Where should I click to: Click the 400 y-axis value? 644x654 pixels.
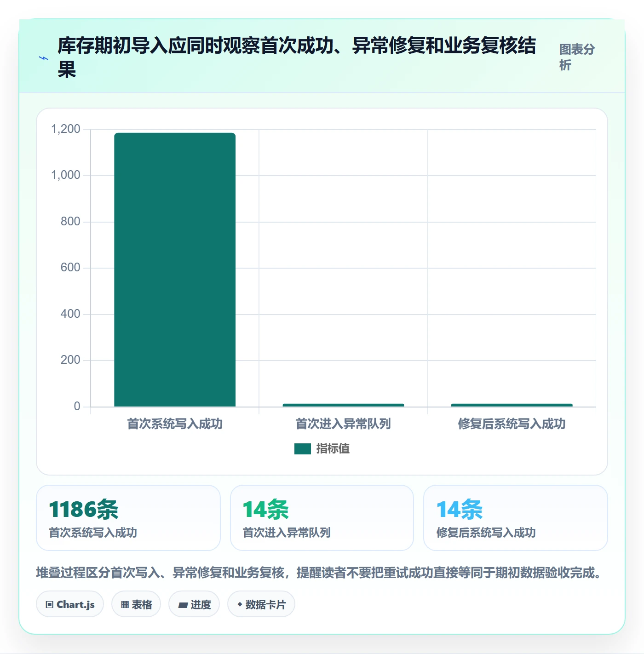(70, 314)
